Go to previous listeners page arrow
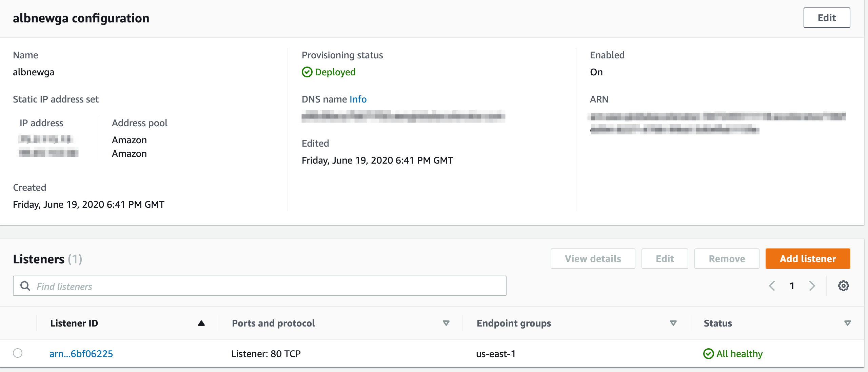 772,286
